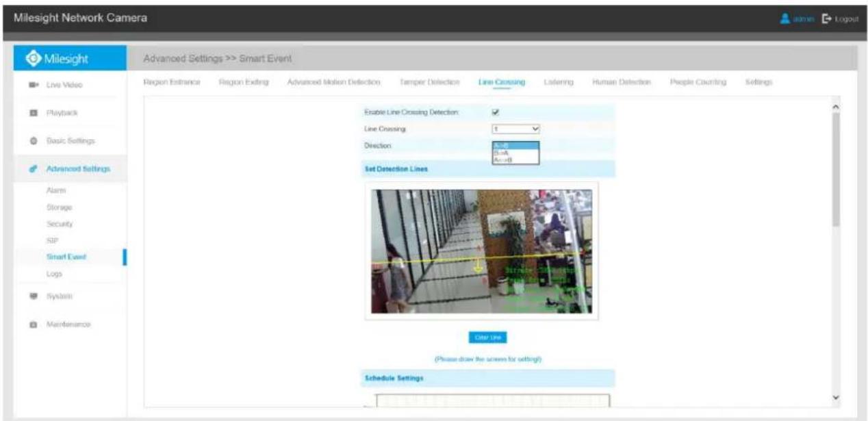
Task: Click the camera detection preview image
Action: pos(481,251)
